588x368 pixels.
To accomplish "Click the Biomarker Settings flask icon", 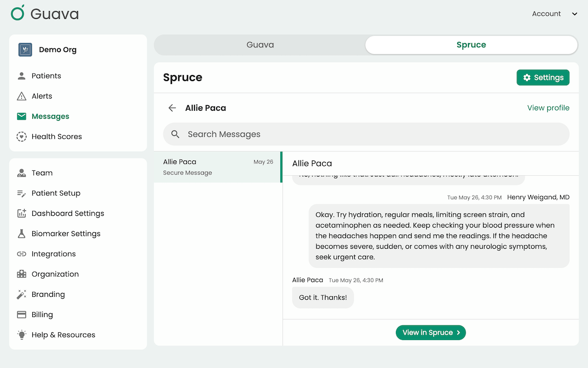I will [x=22, y=234].
